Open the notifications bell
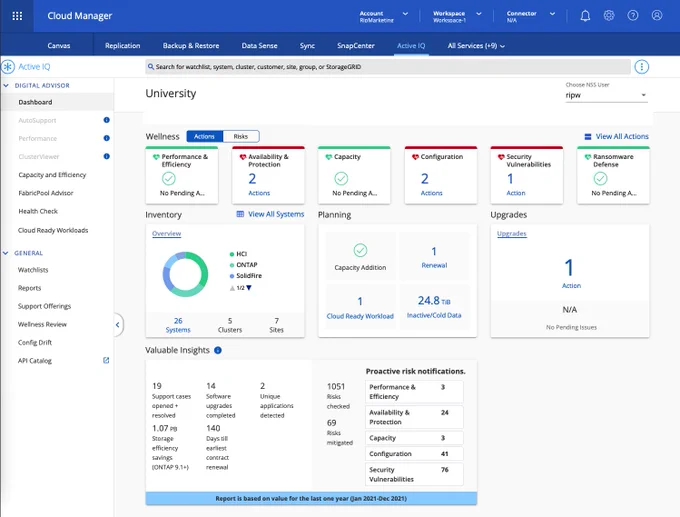Screen dimensions: 680x517 (x=585, y=16)
